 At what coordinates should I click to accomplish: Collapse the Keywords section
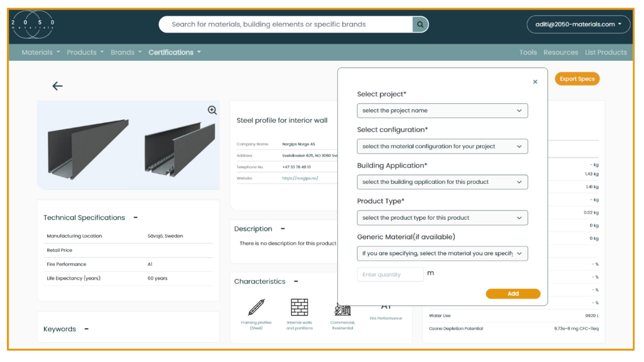click(86, 329)
